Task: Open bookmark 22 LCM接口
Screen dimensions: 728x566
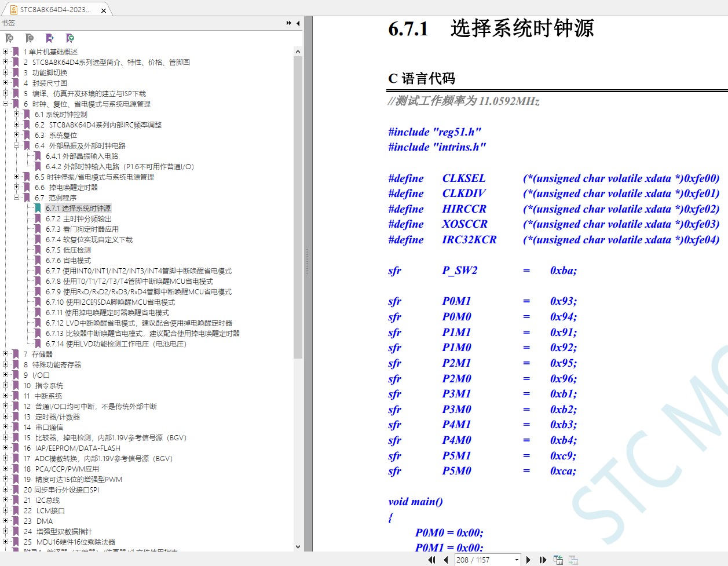Action: (x=44, y=511)
